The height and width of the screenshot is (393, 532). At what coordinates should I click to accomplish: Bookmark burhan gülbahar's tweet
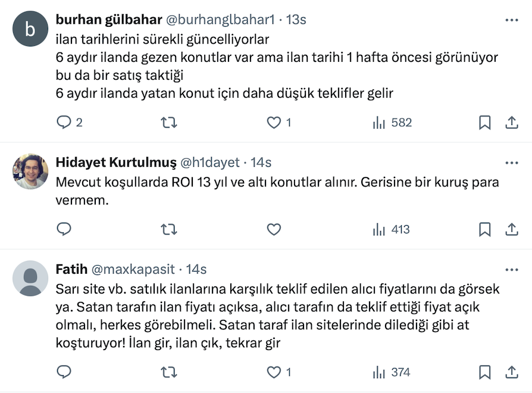pyautogui.click(x=485, y=123)
